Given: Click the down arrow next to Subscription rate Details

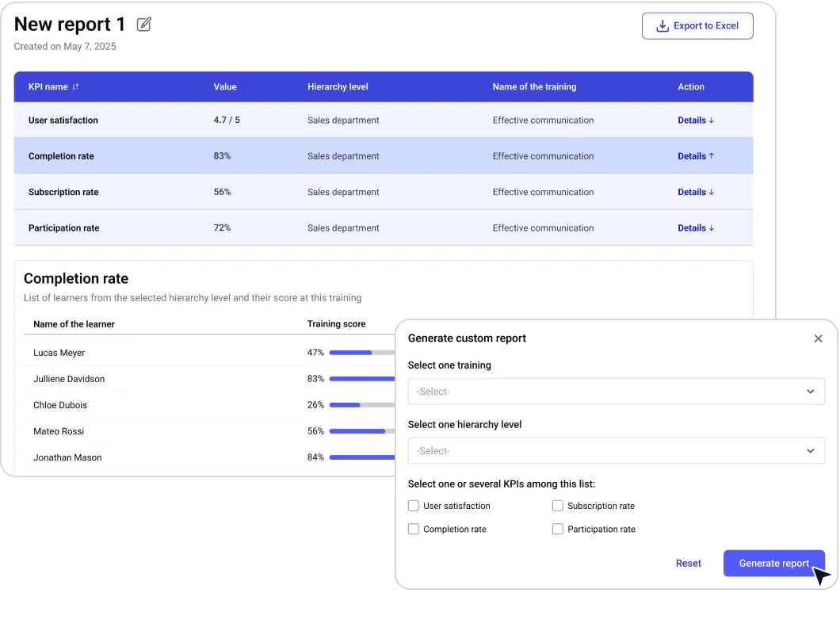Looking at the screenshot, I should tap(712, 192).
